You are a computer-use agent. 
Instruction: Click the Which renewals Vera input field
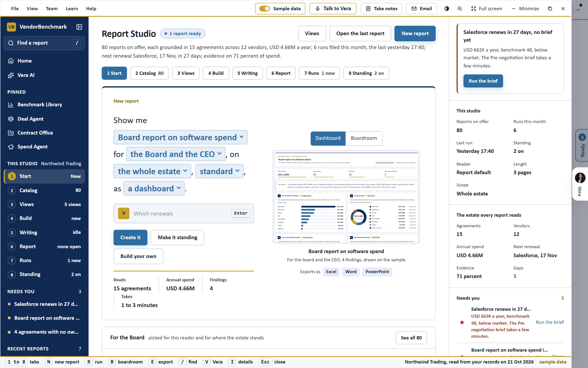(184, 213)
